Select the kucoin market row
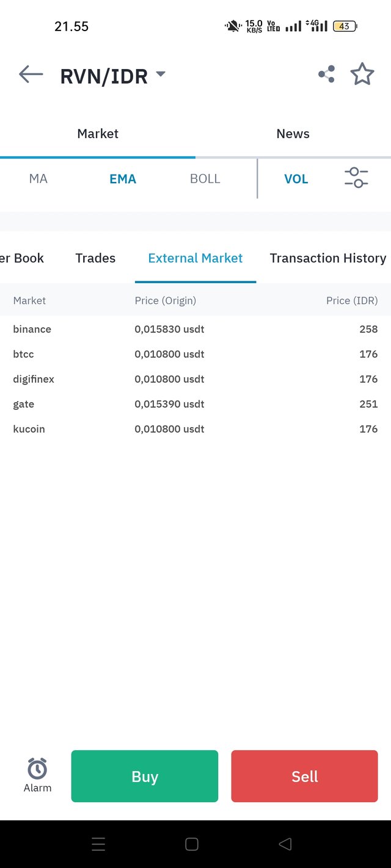 coord(195,429)
